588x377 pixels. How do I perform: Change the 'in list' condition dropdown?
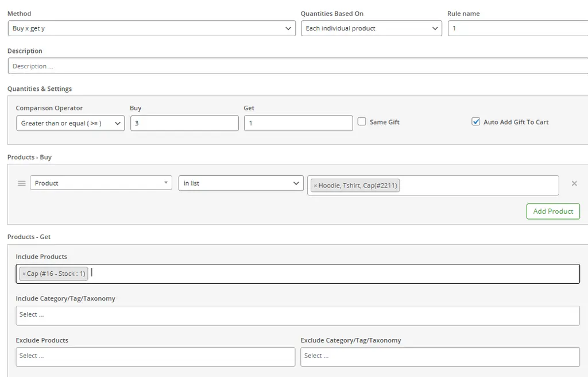click(x=241, y=183)
